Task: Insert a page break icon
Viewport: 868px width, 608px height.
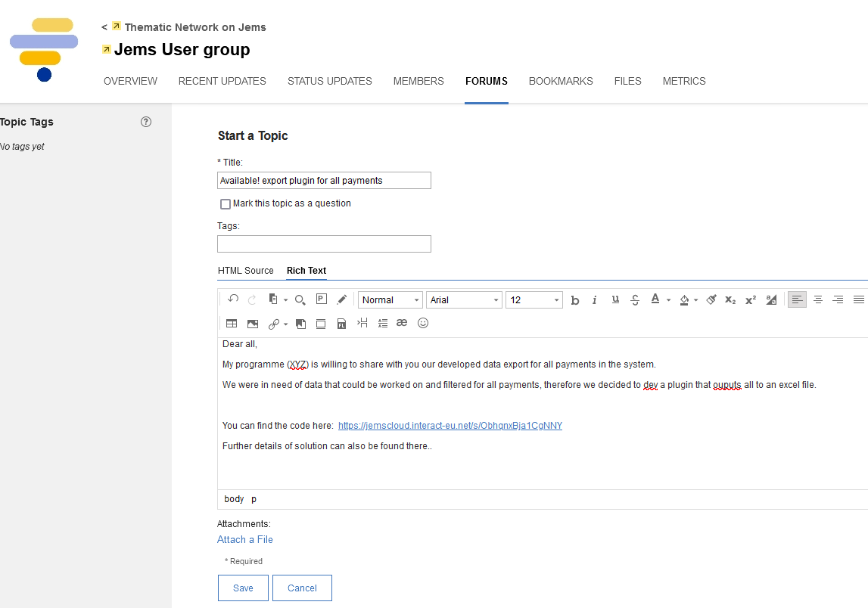Action: [x=362, y=323]
